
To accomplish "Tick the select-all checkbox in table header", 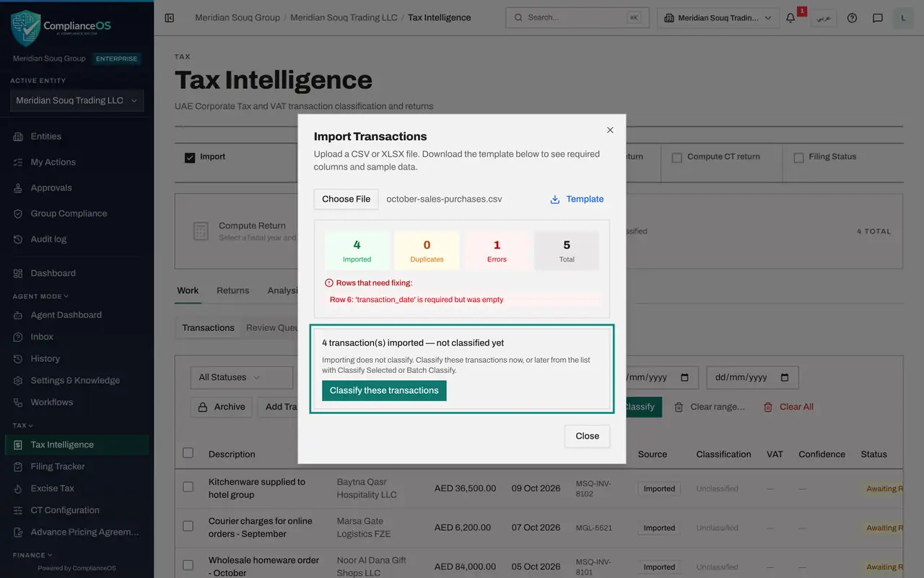I will pyautogui.click(x=188, y=453).
